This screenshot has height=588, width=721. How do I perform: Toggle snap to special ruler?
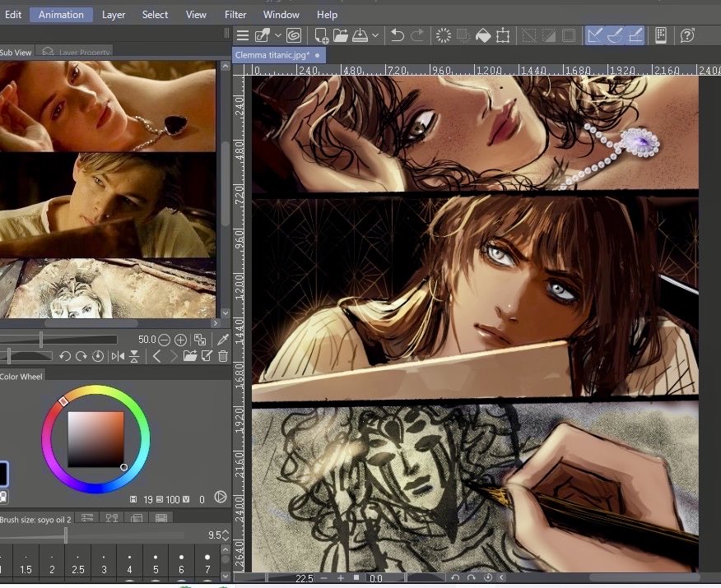pyautogui.click(x=616, y=35)
